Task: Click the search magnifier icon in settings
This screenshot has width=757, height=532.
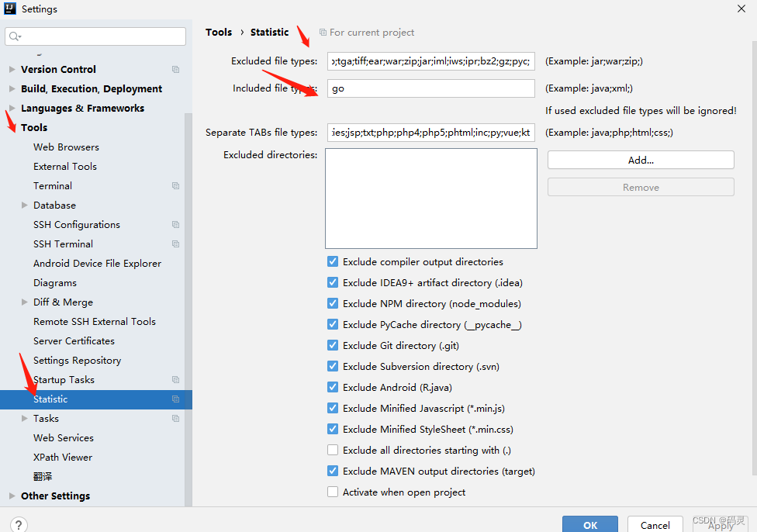Action: [x=15, y=36]
